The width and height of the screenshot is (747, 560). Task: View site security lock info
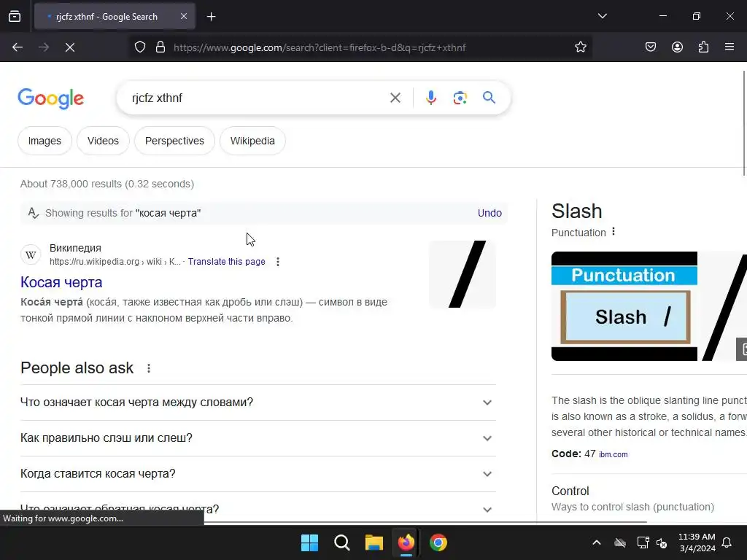click(x=160, y=47)
